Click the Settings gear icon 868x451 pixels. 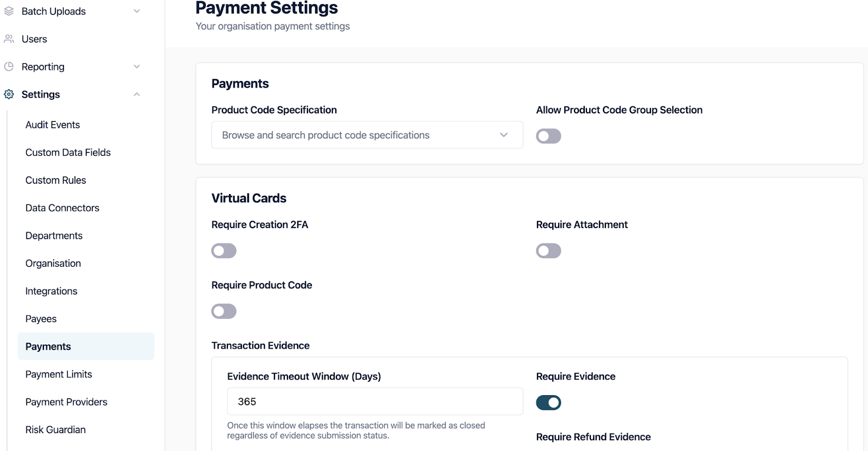coord(9,94)
